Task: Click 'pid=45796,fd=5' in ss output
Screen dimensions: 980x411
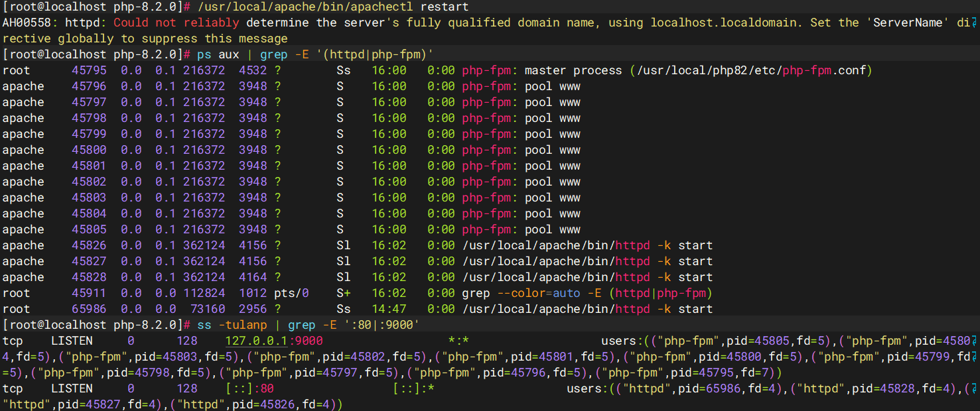Action: [535, 373]
